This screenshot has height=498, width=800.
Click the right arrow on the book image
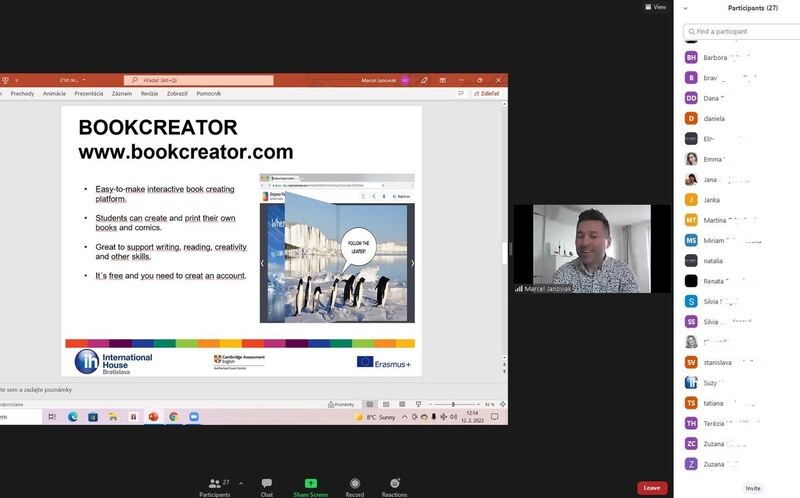coord(412,263)
